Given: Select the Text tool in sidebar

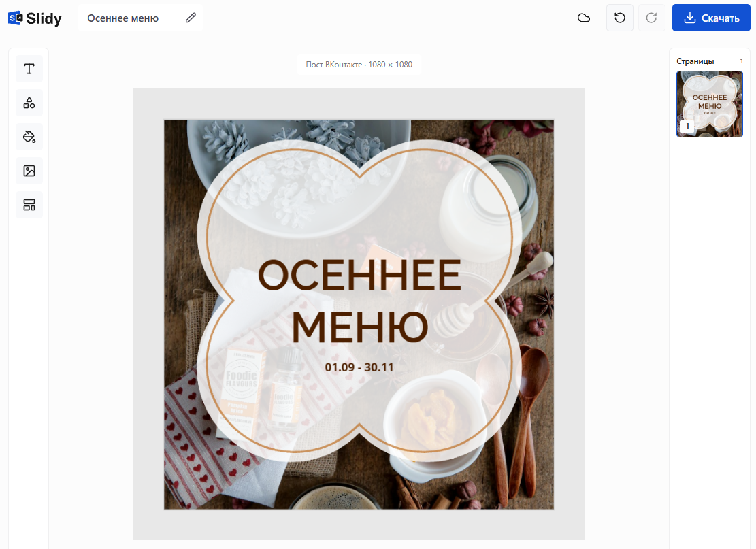Looking at the screenshot, I should (x=29, y=69).
